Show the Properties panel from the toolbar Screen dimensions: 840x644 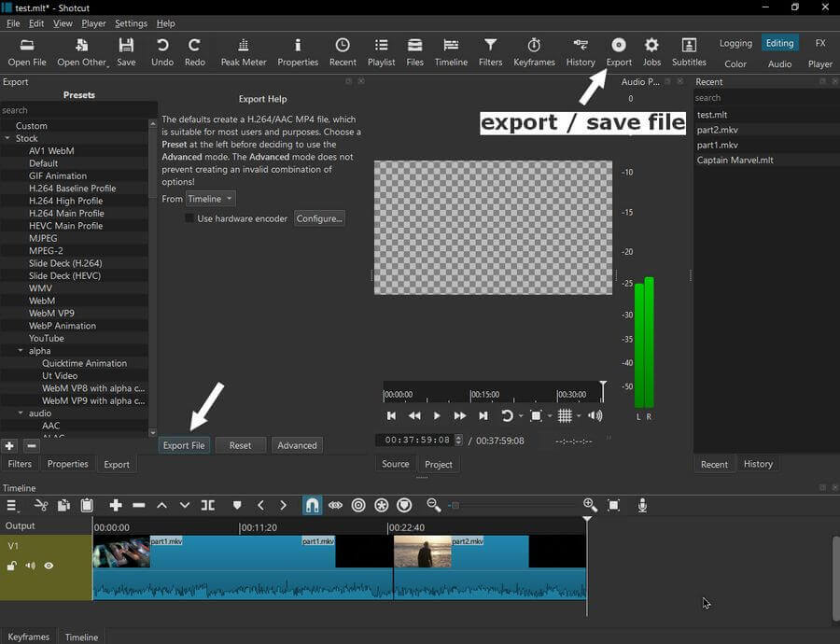(x=298, y=52)
